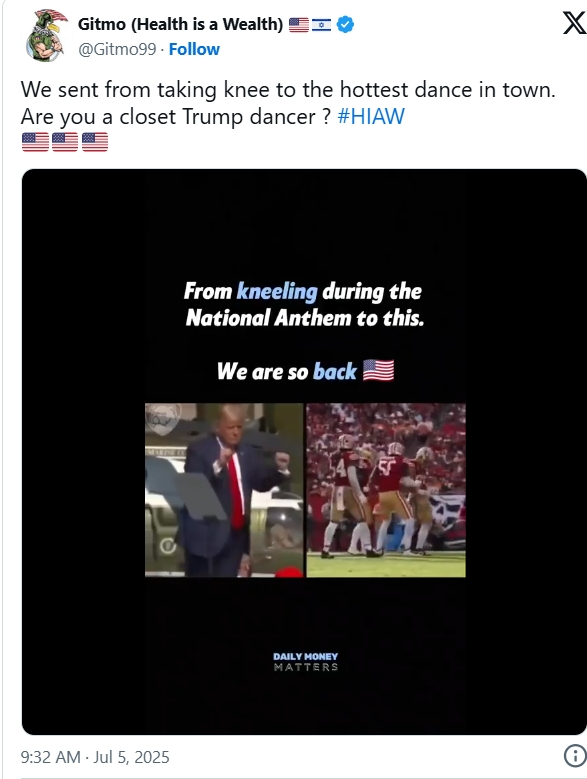The image size is (587, 779).
Task: Click the American flag beside display name
Action: click(x=298, y=24)
